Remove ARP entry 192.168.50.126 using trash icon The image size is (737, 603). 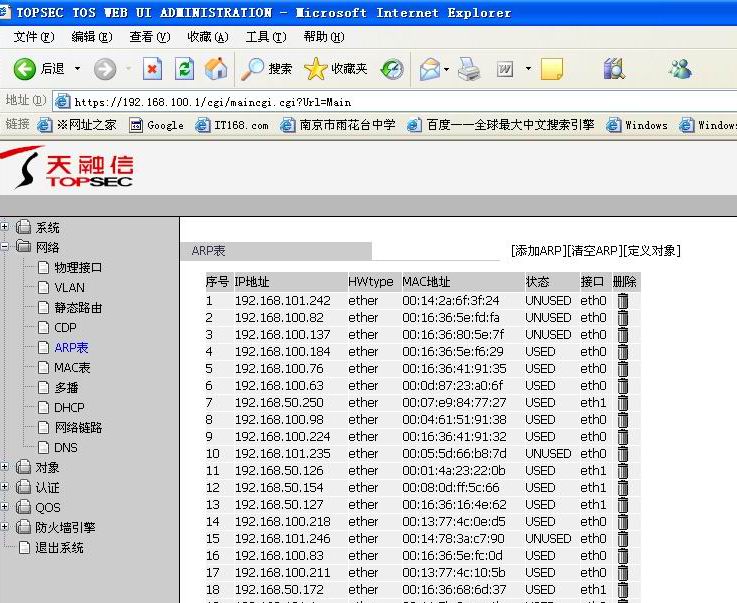[623, 471]
